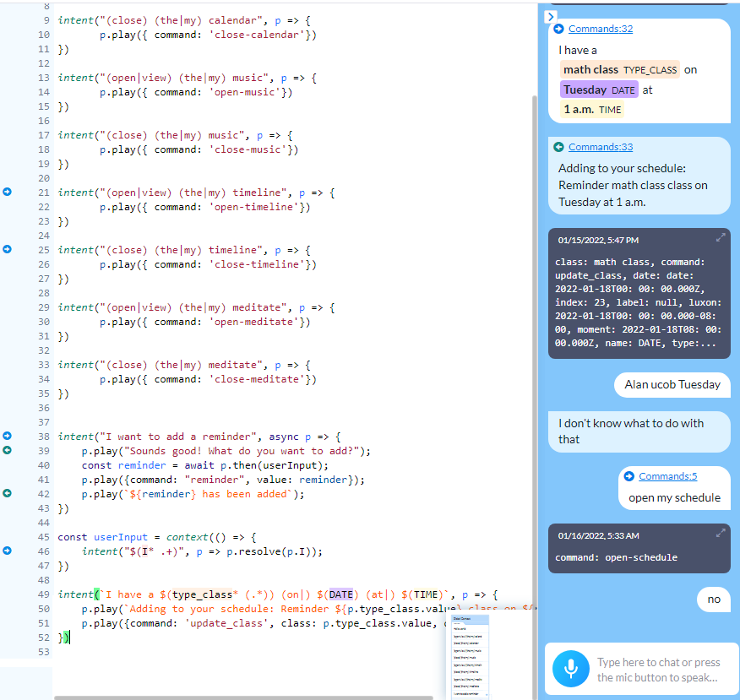Click the blue arrow marker on line 21
Image resolution: width=740 pixels, height=700 pixels.
click(7, 192)
